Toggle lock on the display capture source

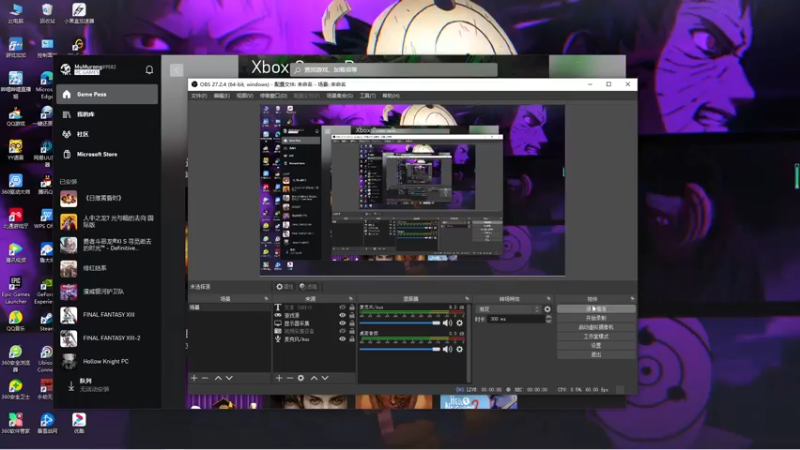click(352, 323)
